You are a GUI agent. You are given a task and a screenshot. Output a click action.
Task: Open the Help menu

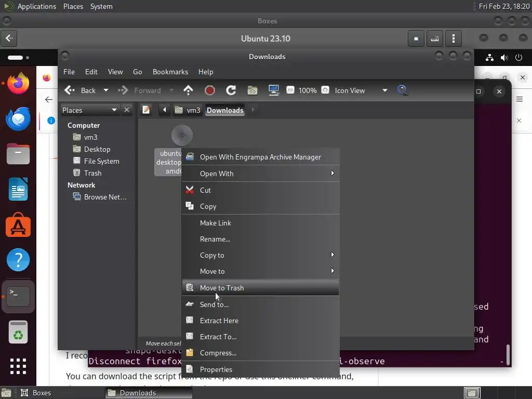pyautogui.click(x=206, y=72)
